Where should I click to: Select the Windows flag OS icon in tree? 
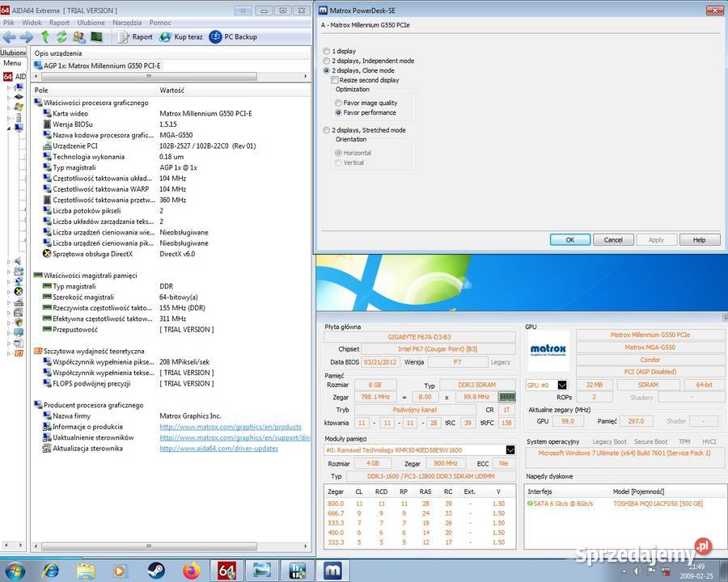pyautogui.click(x=19, y=108)
